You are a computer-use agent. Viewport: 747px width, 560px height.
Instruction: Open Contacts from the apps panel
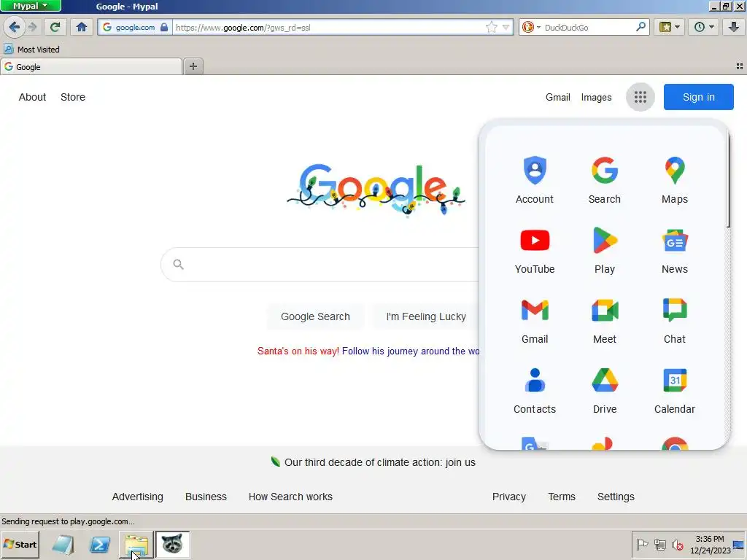pyautogui.click(x=535, y=391)
